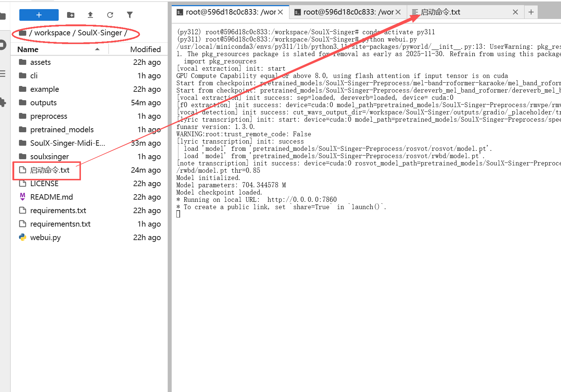
Task: Open root folder icon in breadcrumb
Action: [23, 33]
